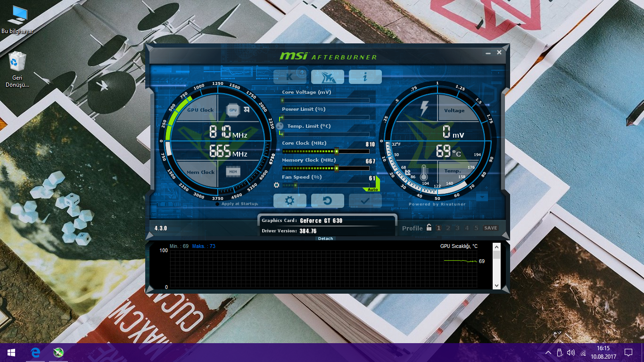Toggle the profile lock icon
The width and height of the screenshot is (644, 362).
429,227
